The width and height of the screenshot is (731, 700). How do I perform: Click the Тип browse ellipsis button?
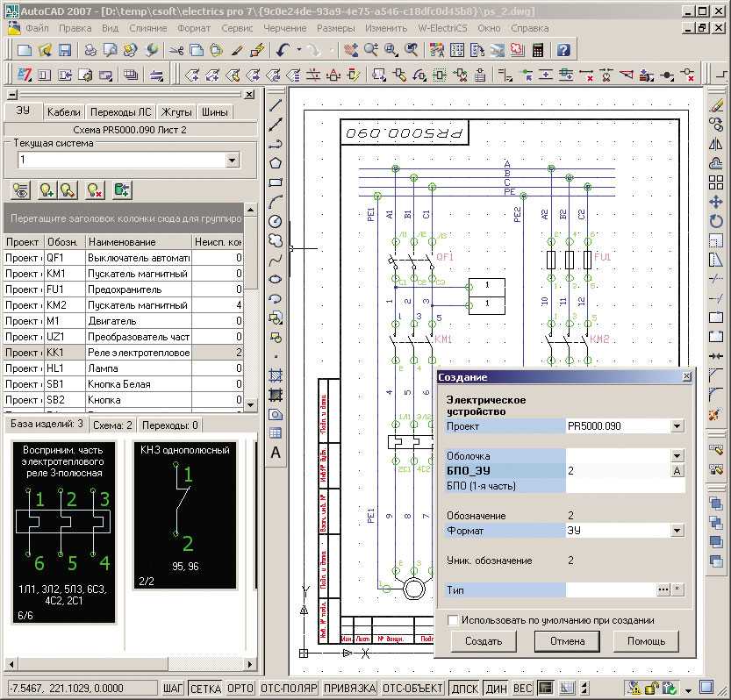(663, 590)
